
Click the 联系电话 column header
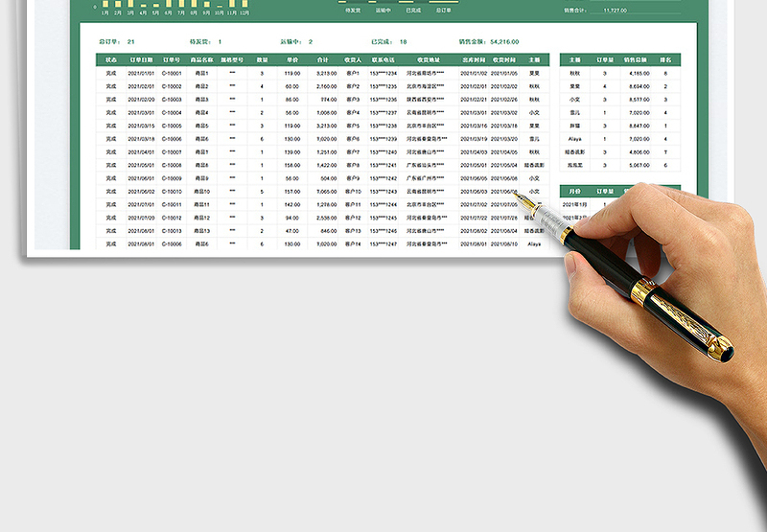(x=384, y=59)
